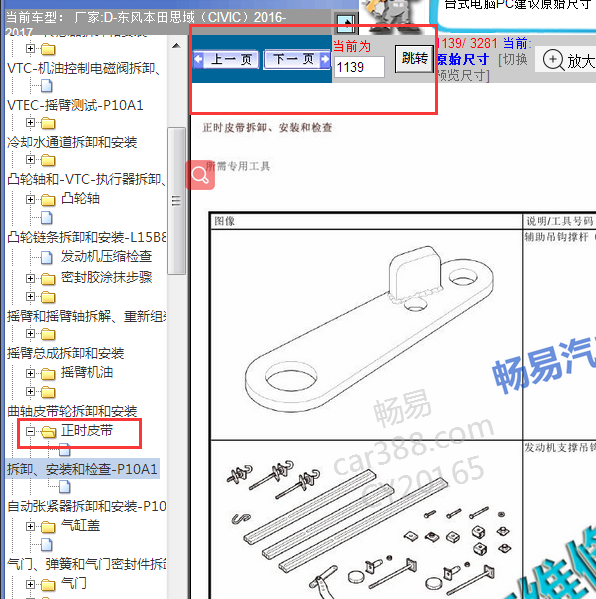Click folder icon above 曲轴皮带轮拆卸和安装
596x599 pixels.
coord(48,392)
